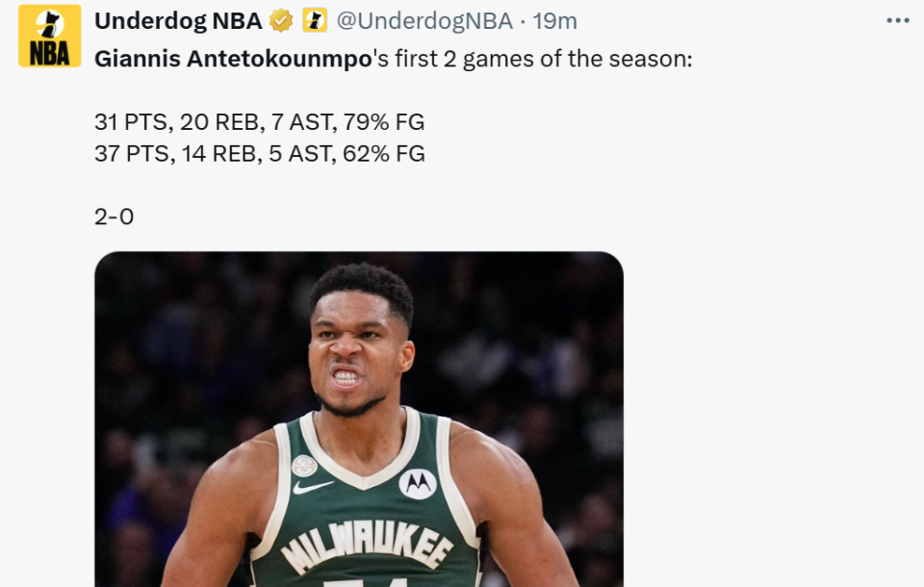
Task: Click the gold verified checkmark badge
Action: click(x=281, y=20)
